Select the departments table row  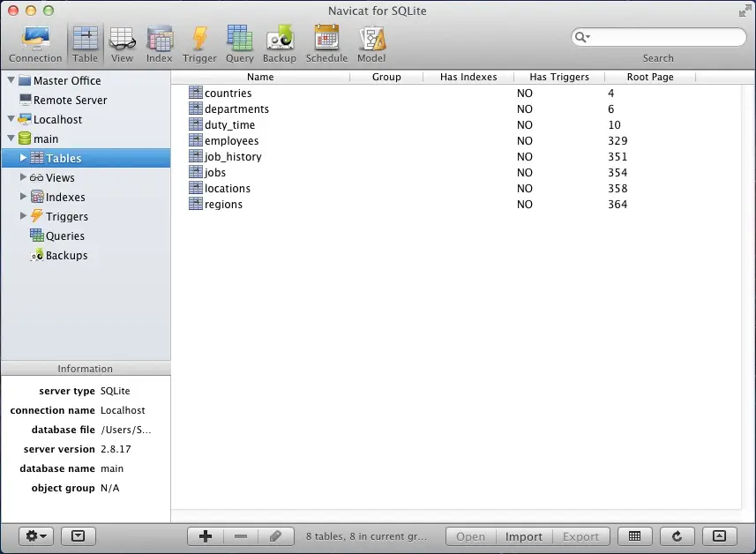(x=455, y=109)
